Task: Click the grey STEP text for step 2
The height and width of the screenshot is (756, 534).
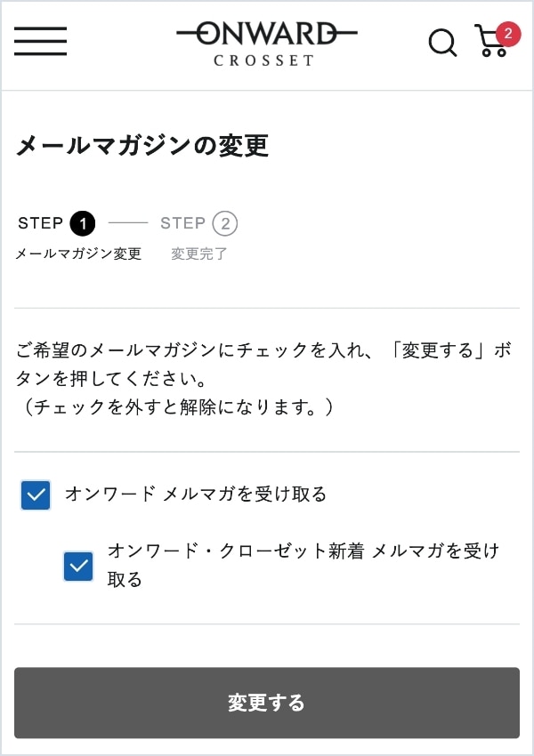Action: [182, 223]
